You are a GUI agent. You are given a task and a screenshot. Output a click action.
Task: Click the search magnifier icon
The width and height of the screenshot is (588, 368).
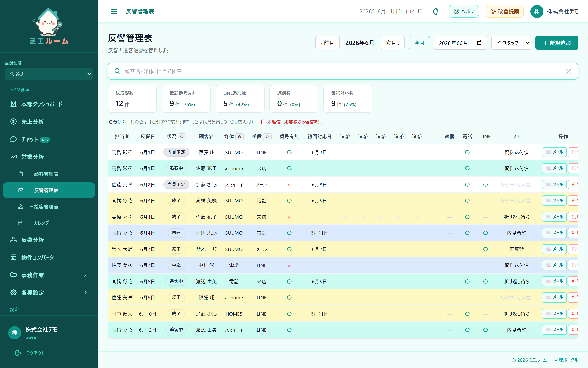pos(118,71)
